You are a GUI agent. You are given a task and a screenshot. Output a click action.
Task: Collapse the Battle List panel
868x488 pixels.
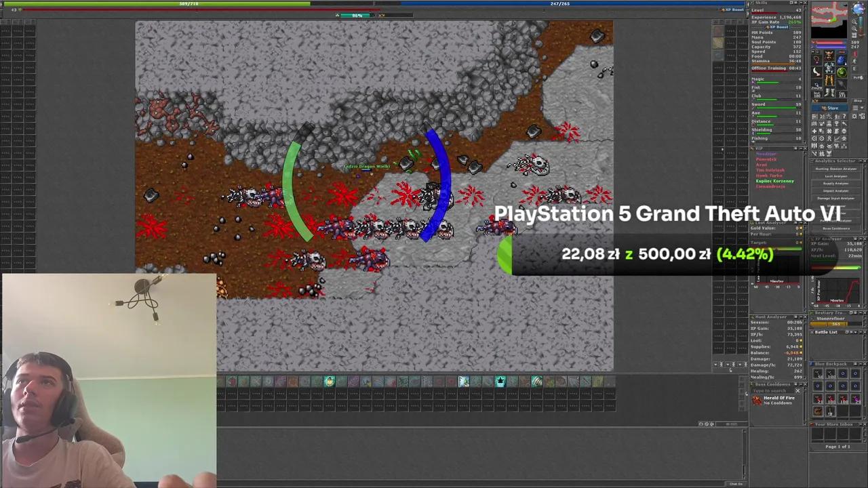[861, 332]
